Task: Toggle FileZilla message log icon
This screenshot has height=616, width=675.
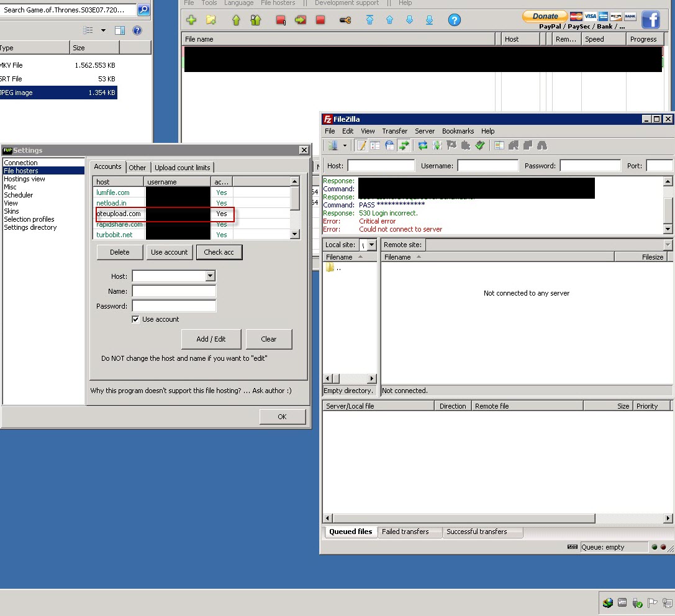Action: [x=361, y=145]
